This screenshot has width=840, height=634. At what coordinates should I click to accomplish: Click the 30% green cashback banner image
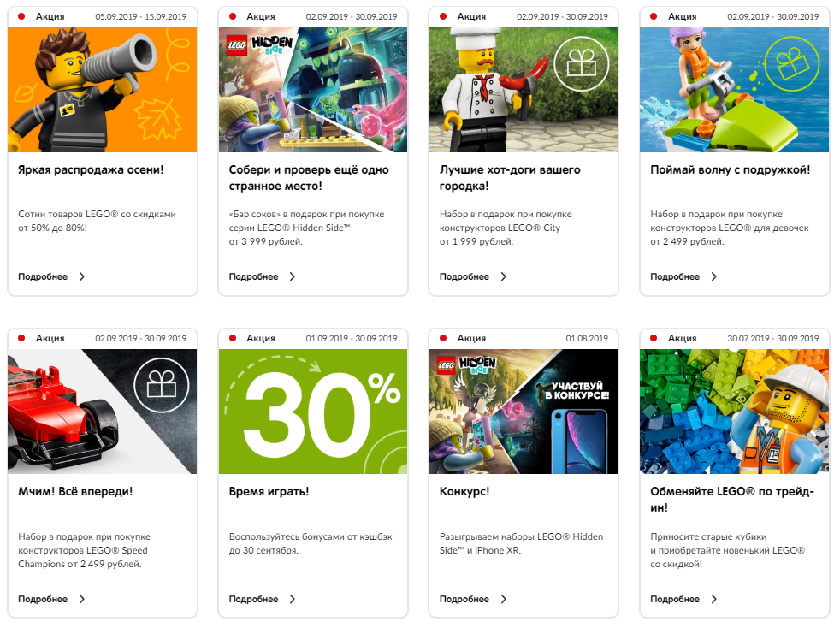(313, 412)
